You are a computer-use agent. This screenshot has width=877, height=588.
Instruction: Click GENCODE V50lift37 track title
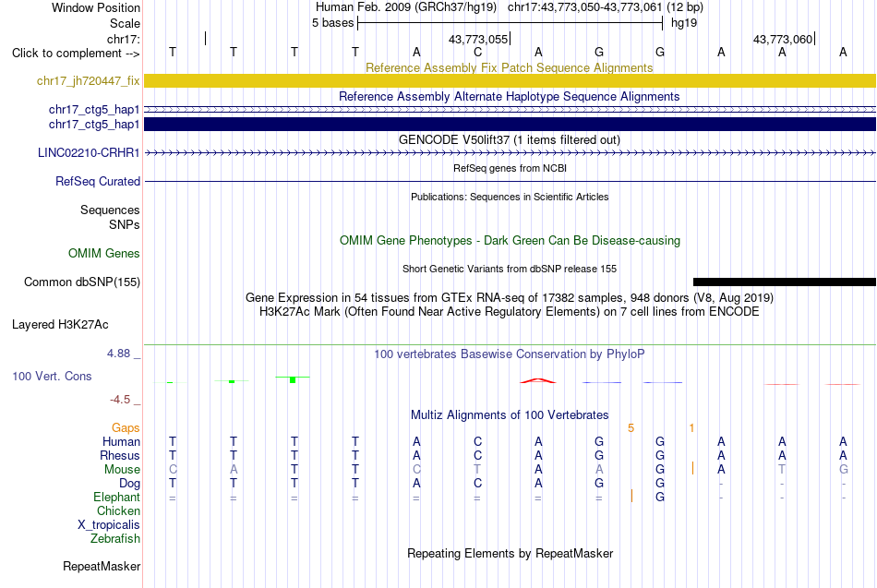point(509,140)
